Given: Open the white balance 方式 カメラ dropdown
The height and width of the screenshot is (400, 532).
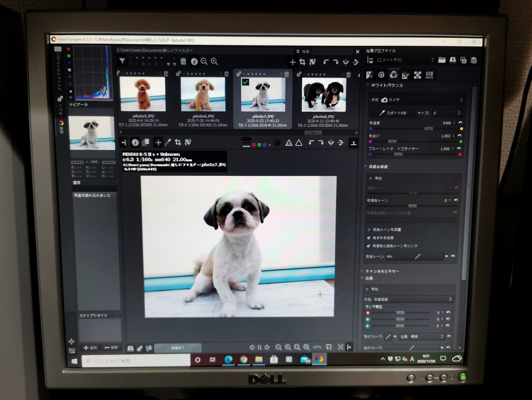Looking at the screenshot, I should coord(423,100).
